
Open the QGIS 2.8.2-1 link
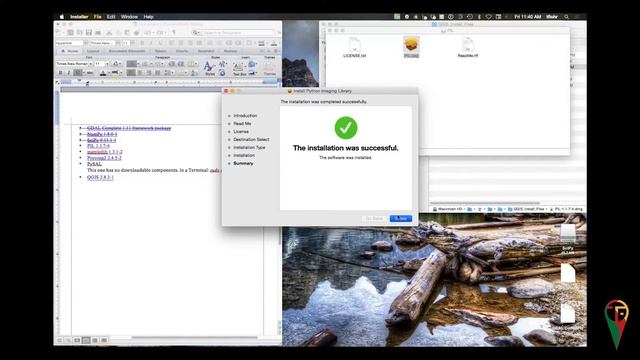100,177
